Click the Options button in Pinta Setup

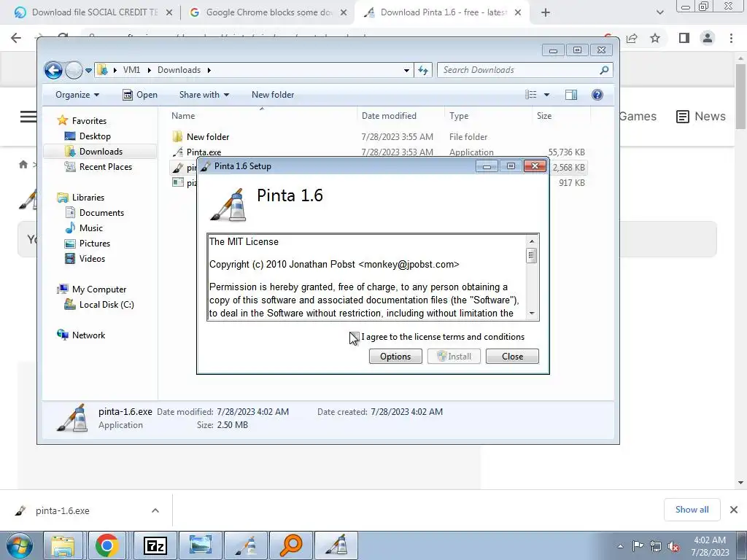(395, 356)
